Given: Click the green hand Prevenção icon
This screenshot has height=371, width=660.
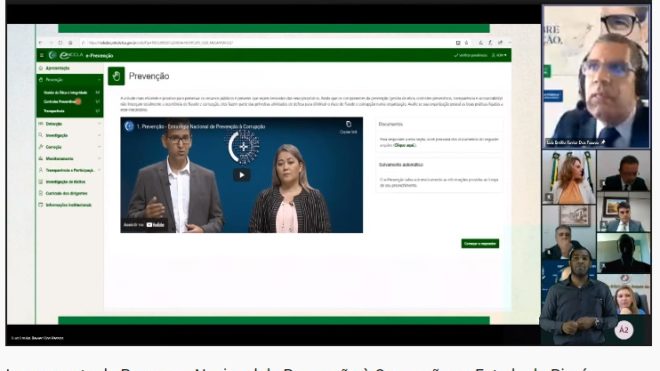Looking at the screenshot, I should click(x=116, y=76).
